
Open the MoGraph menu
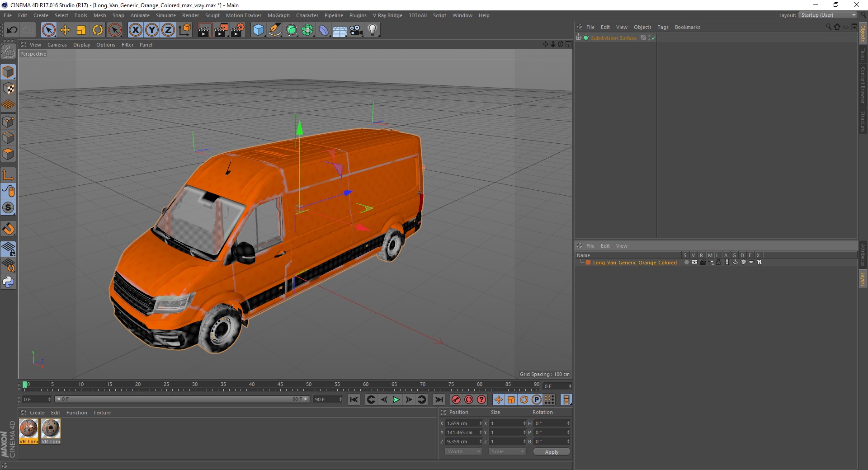278,15
